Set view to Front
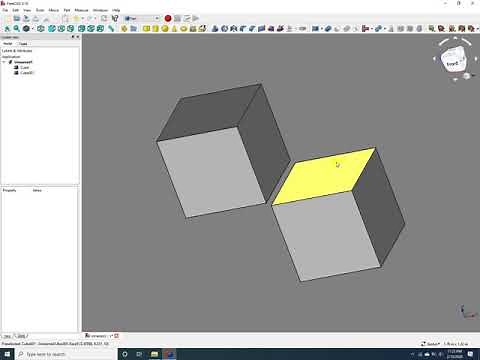Image resolution: width=480 pixels, height=360 pixels. tap(51, 29)
